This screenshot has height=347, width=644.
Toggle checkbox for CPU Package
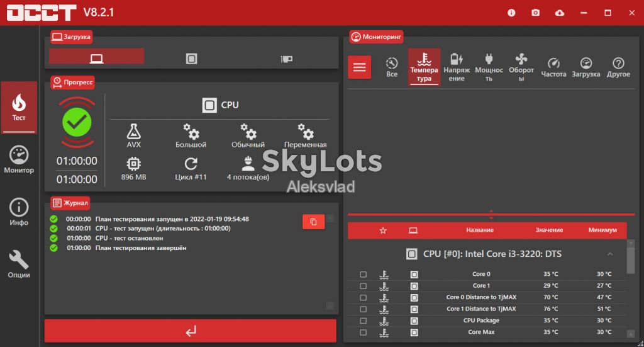point(363,321)
